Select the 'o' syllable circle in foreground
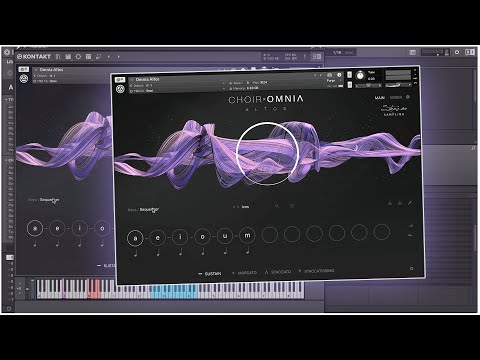Image resolution: width=480 pixels, height=360 pixels. [202, 237]
